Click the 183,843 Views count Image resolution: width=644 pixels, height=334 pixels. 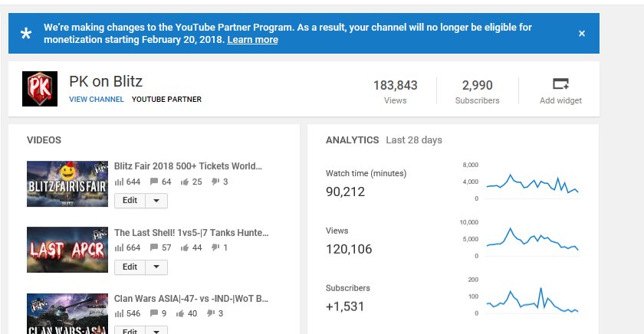(x=395, y=85)
